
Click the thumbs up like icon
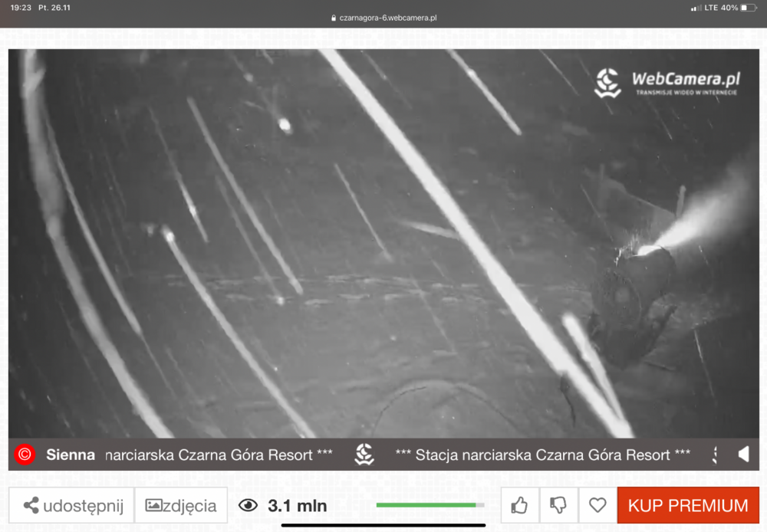(520, 505)
